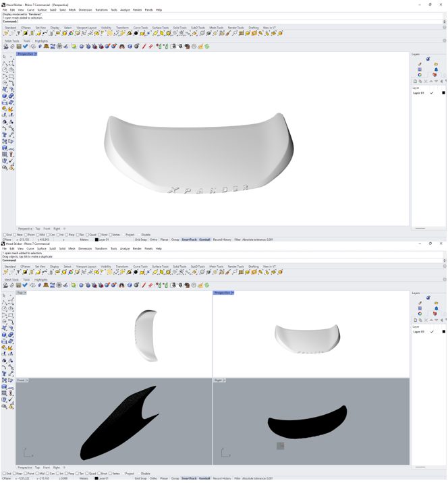Click folder icon in lower window's Layers panel
The image size is (448, 483).
[436, 303]
